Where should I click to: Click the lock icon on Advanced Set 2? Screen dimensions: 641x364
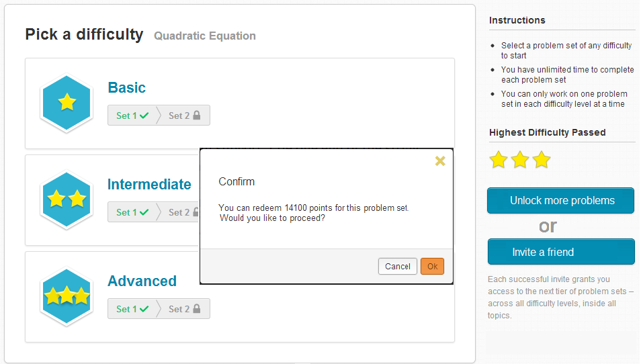(197, 308)
